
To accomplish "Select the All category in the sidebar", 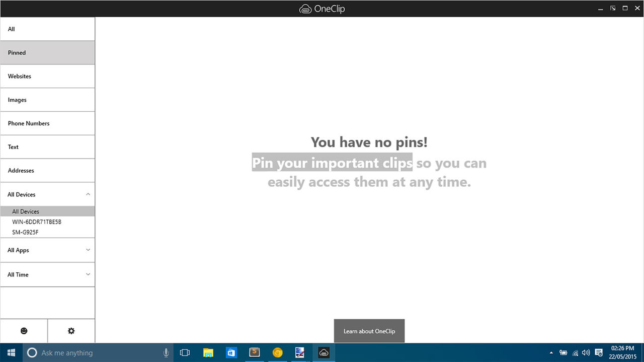I will tap(47, 29).
